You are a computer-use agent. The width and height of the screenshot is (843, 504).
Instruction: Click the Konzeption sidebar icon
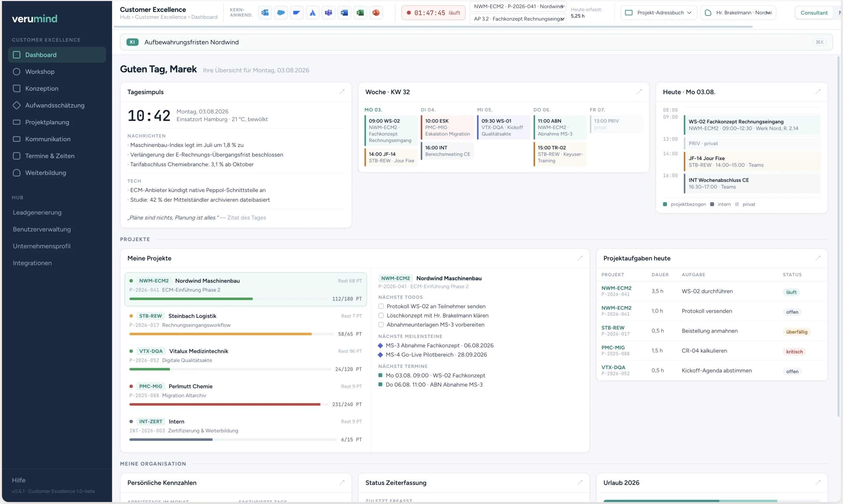click(x=17, y=88)
